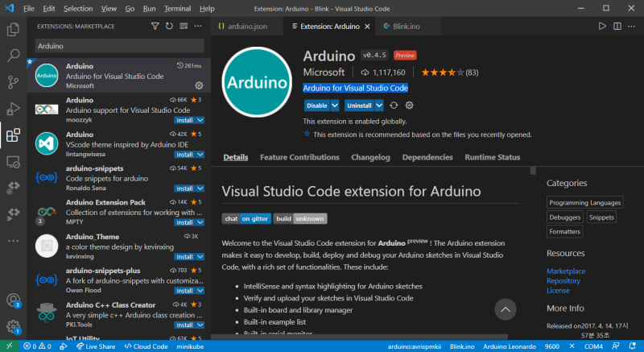
Task: Open Install dropdown for arduino-snippets
Action: [x=200, y=188]
